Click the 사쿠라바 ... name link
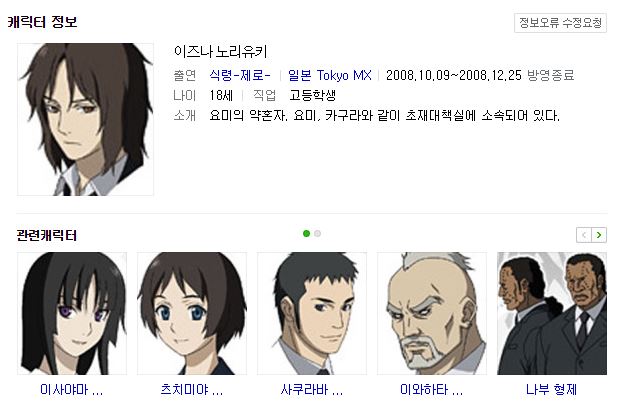Screen dimensions: 619x418 [312, 390]
